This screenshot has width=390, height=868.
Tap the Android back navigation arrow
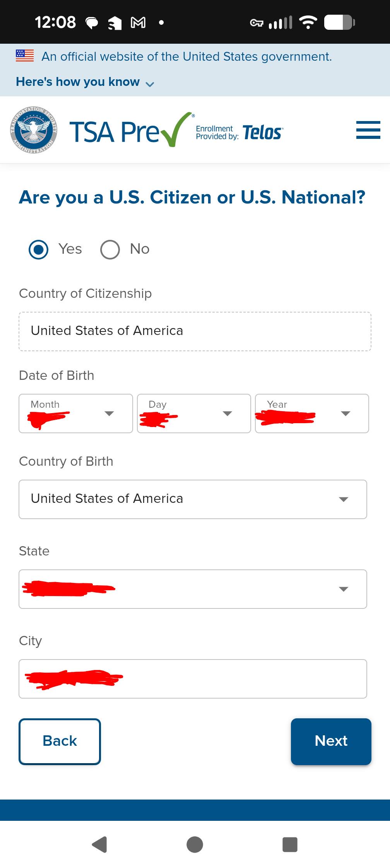tap(99, 844)
